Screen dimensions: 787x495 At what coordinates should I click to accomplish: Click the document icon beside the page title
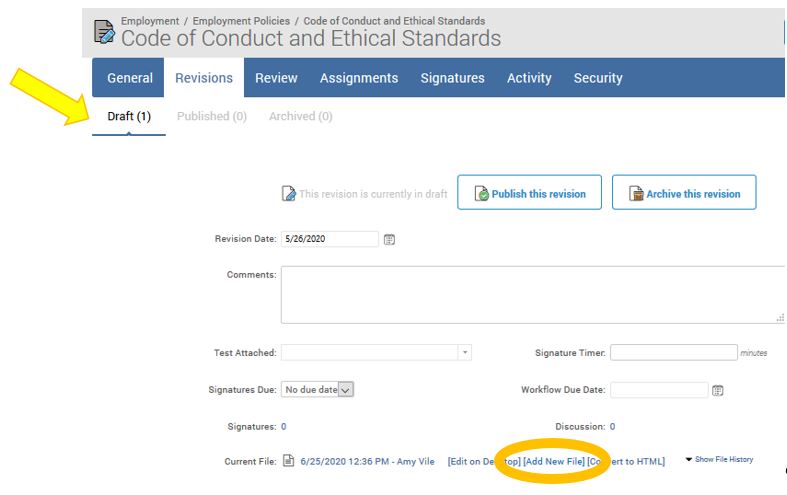[104, 32]
